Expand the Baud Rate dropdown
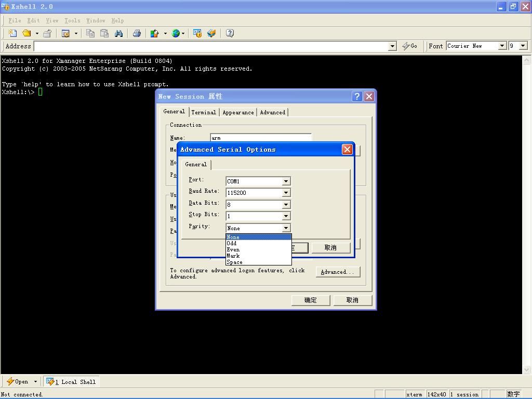532x399 pixels. pos(285,193)
